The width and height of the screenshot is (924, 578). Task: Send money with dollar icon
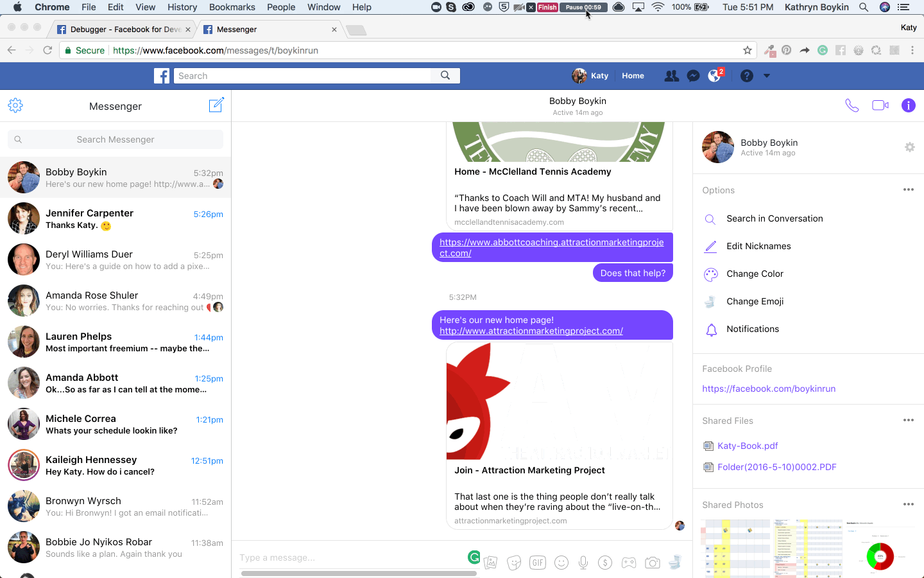pos(604,563)
